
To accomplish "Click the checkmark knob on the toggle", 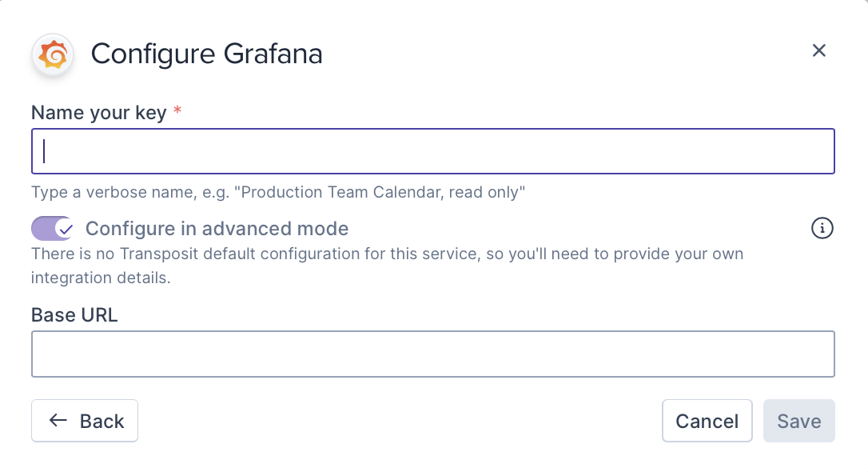I will [64, 229].
